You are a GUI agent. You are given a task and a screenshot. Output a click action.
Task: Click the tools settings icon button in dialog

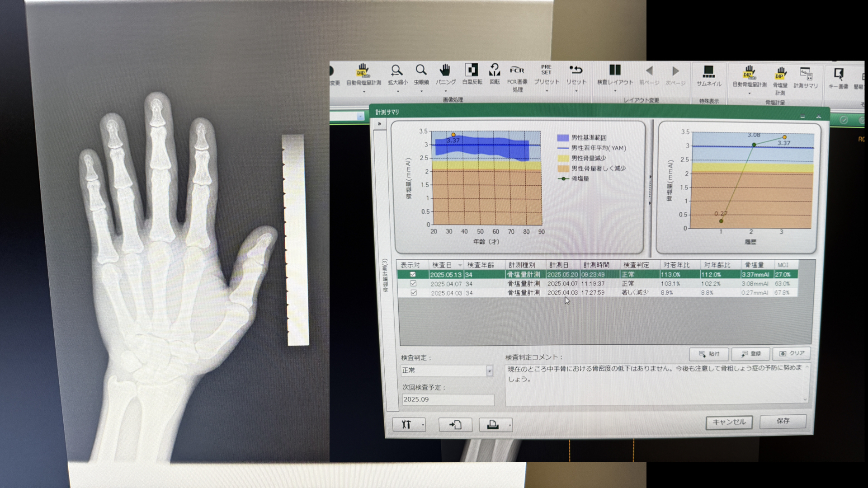point(406,424)
